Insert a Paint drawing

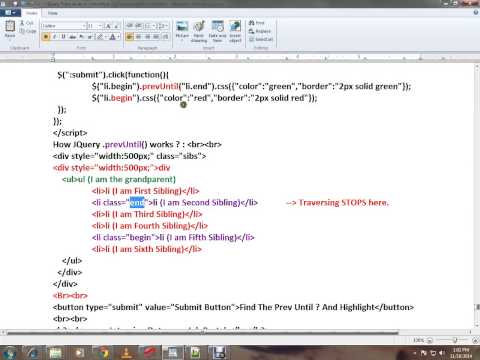pyautogui.click(x=199, y=30)
